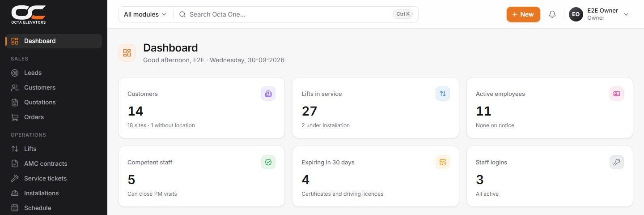Screen dimensions: 644x215
Task: Click the 'None on notice' text
Action: click(x=495, y=125)
